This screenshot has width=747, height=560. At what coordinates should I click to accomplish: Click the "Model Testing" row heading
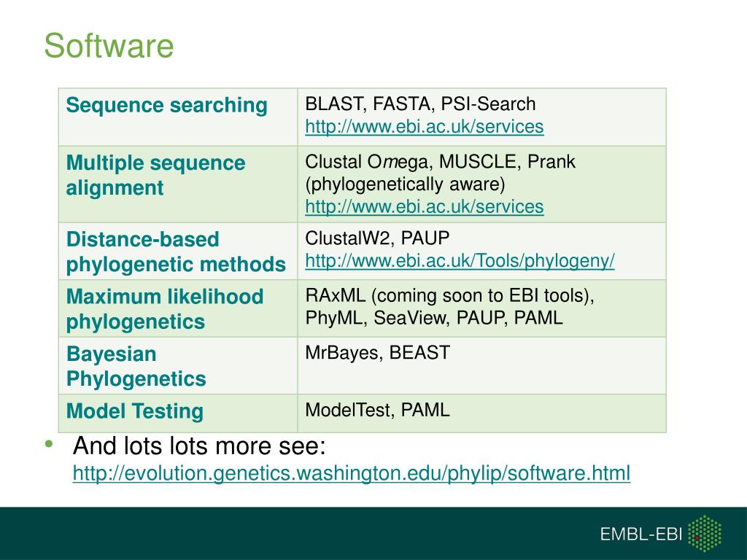[x=135, y=411]
